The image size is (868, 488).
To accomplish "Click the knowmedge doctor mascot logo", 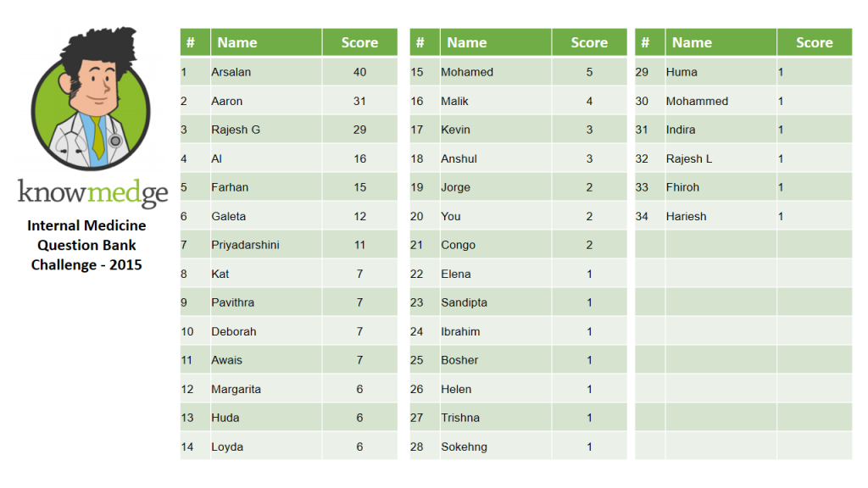I will [x=91, y=98].
